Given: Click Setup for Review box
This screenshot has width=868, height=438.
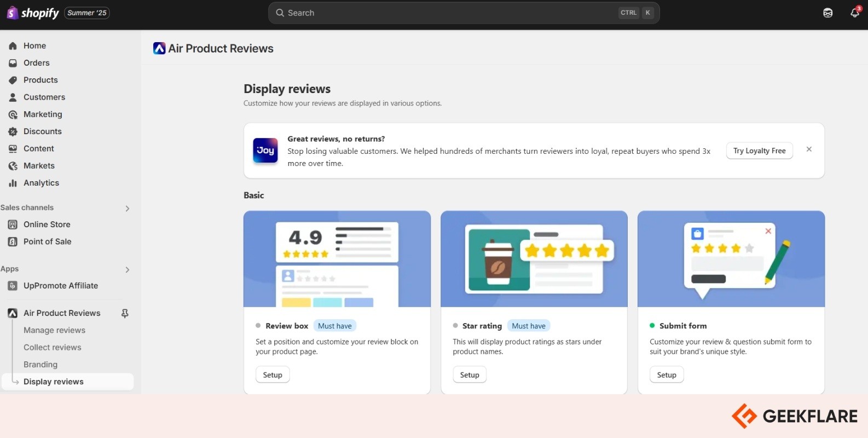Looking at the screenshot, I should point(273,375).
